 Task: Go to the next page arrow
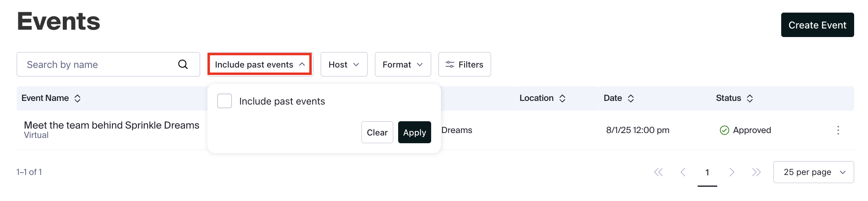(732, 172)
